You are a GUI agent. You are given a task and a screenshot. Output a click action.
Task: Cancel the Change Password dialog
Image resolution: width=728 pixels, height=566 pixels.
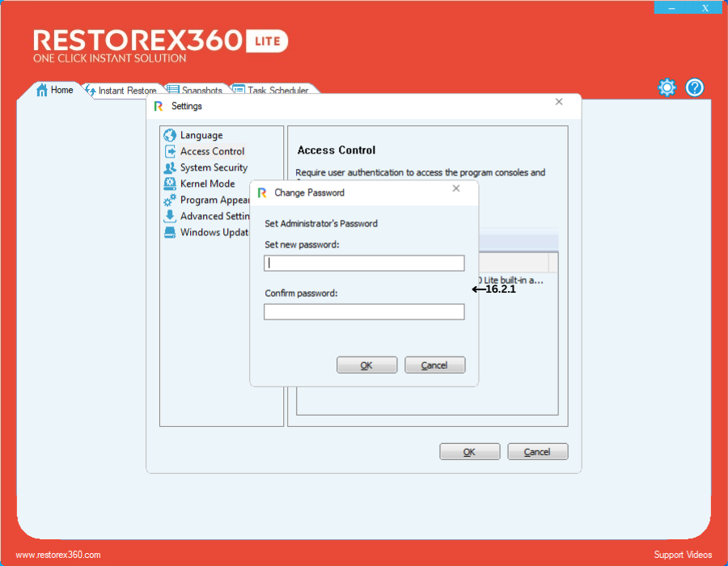pyautogui.click(x=434, y=365)
